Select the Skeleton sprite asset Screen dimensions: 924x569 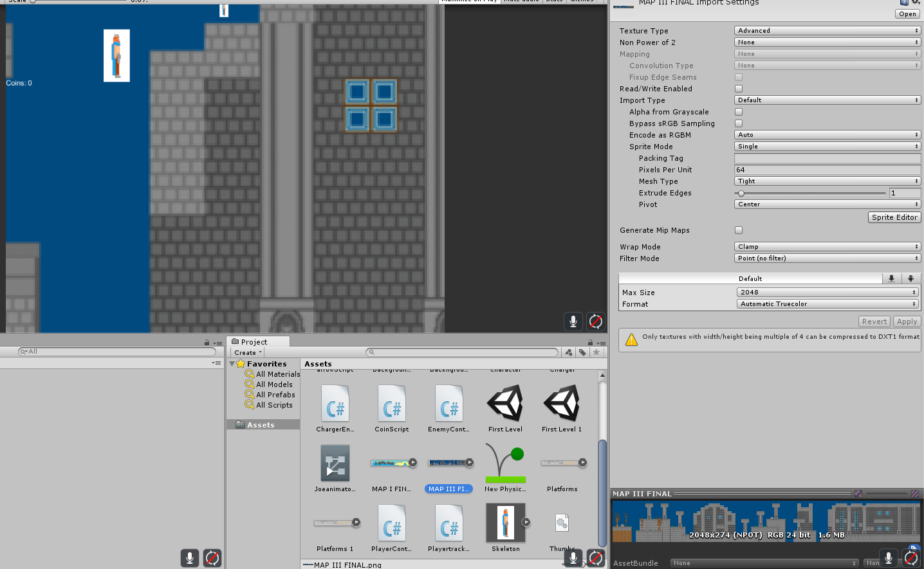(505, 523)
